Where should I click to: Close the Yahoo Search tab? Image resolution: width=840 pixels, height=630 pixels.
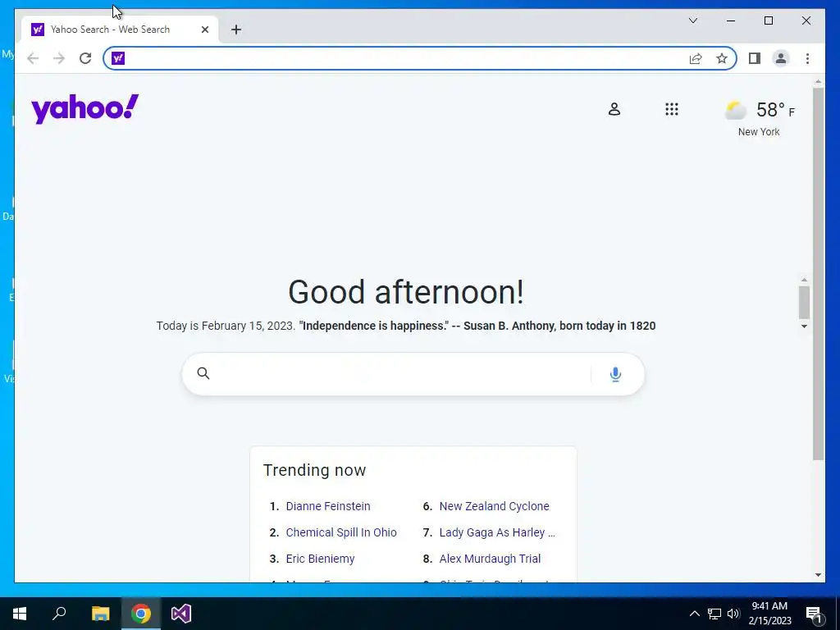coord(204,30)
